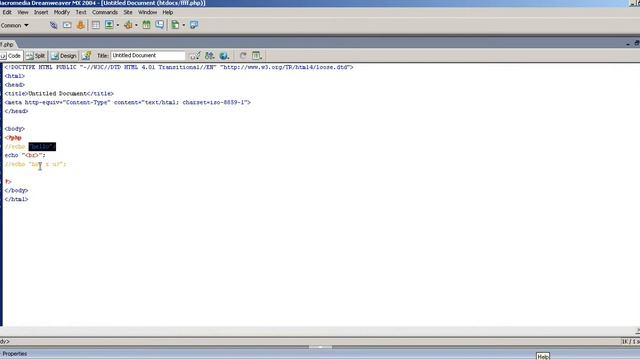
Task: Click the closing </head> tag line
Action: (x=16, y=111)
